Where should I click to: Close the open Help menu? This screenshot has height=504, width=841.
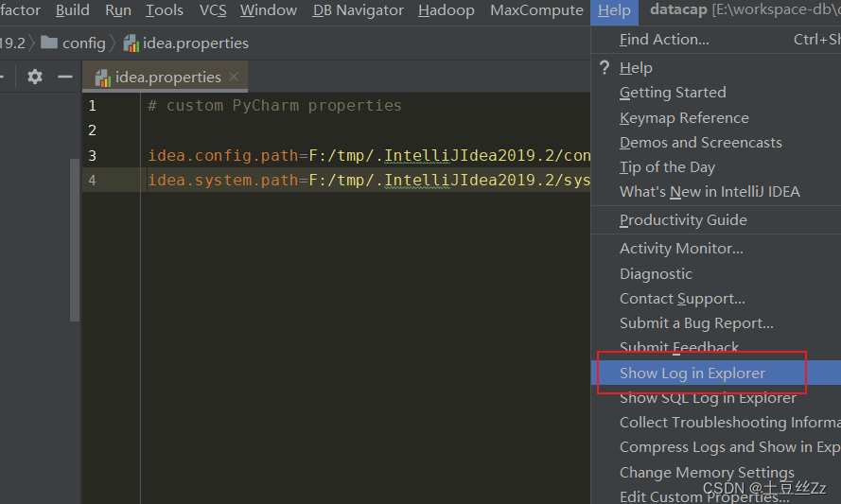pos(614,10)
